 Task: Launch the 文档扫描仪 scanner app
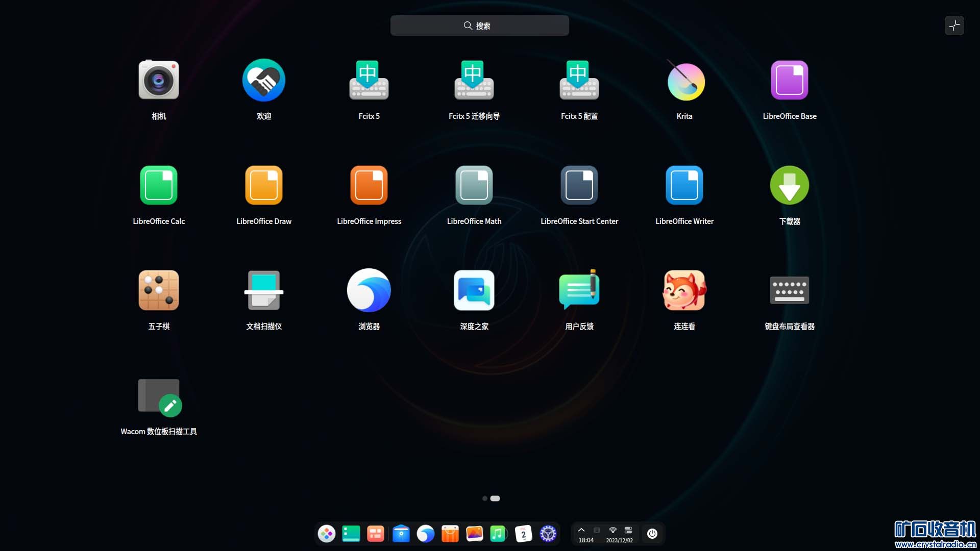tap(264, 290)
